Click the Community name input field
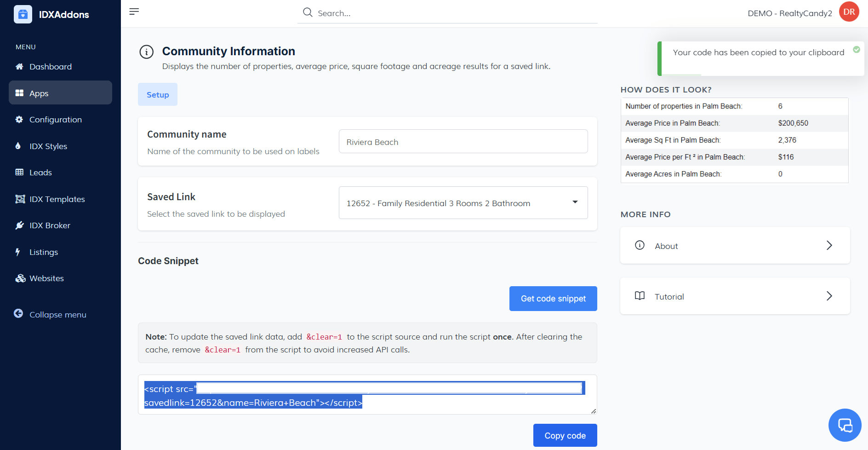The image size is (868, 450). pyautogui.click(x=463, y=141)
